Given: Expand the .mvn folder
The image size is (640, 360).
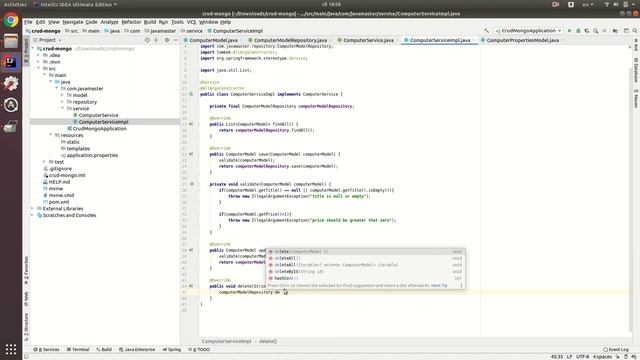Looking at the screenshot, I should 39,62.
